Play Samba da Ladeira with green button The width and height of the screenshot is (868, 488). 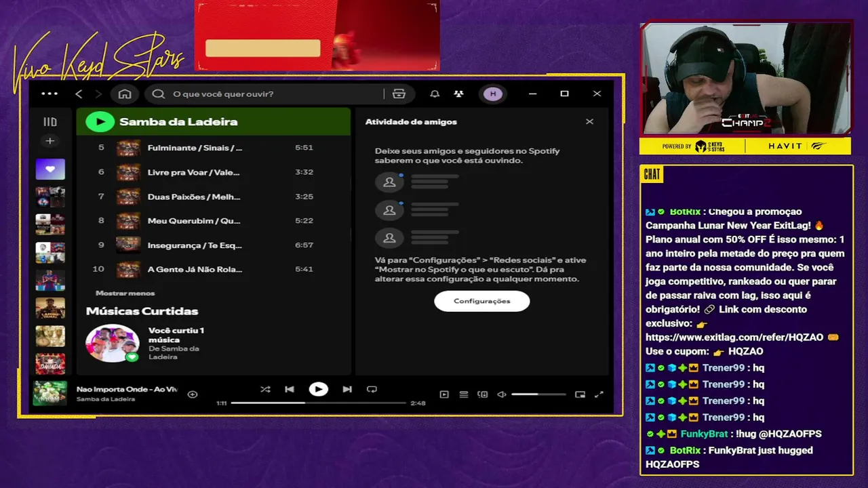tap(100, 122)
